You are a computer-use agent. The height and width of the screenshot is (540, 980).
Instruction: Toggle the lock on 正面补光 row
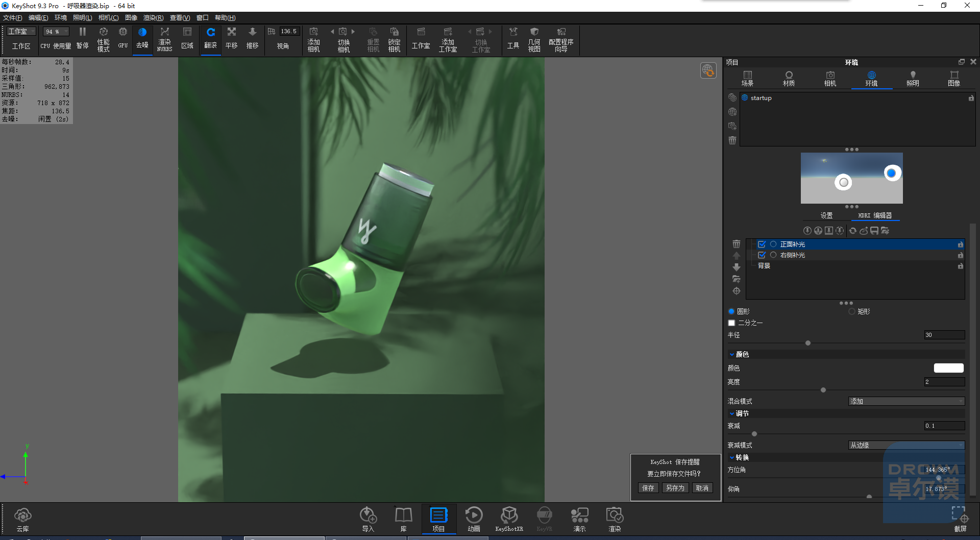960,244
